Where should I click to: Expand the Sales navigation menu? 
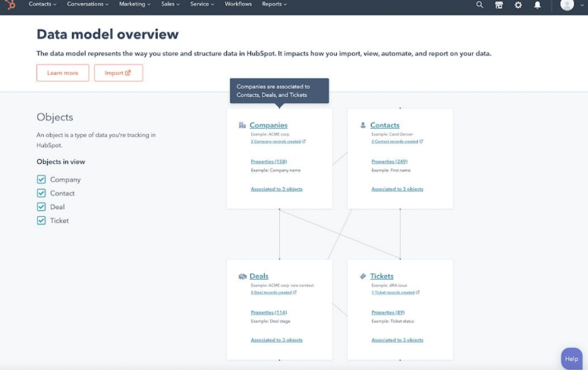click(170, 4)
